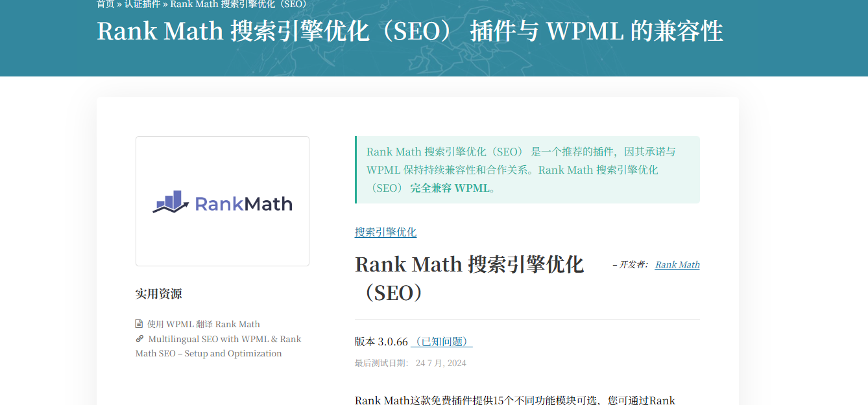Open the 使用 WPML 翻译 Rank Math resource link

coord(203,324)
